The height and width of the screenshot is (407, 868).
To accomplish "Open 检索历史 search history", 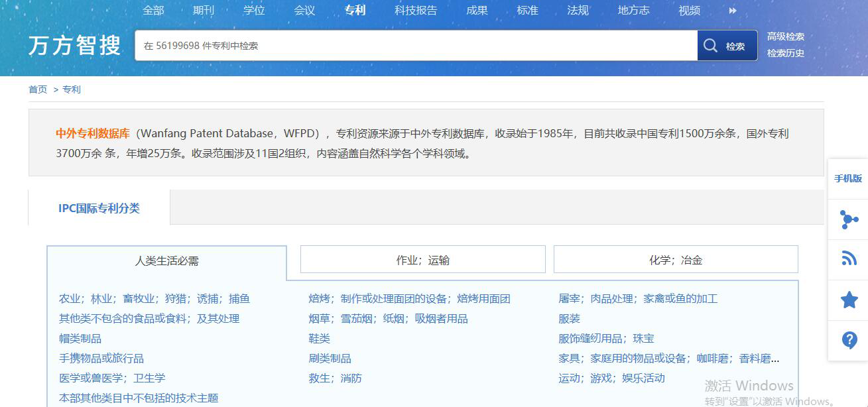I will point(786,53).
